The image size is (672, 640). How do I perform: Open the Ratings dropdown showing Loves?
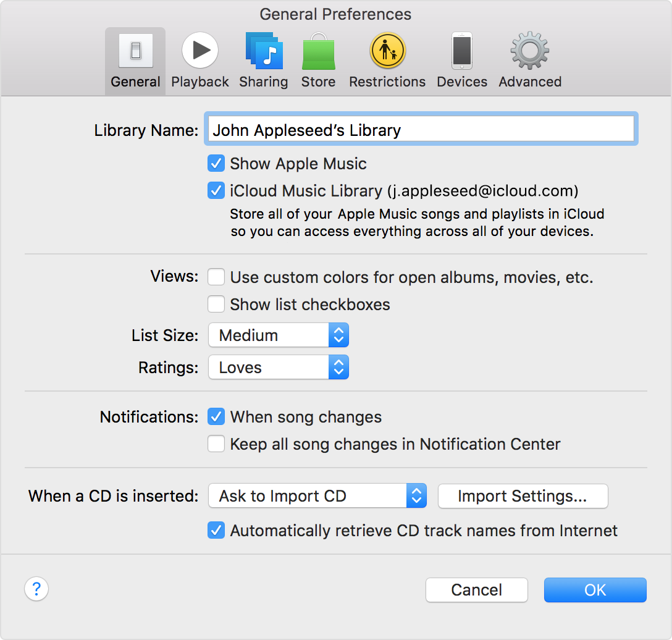click(279, 367)
